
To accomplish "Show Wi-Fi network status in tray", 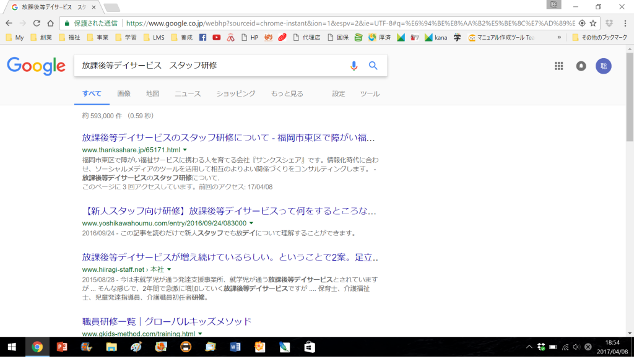I will click(565, 347).
